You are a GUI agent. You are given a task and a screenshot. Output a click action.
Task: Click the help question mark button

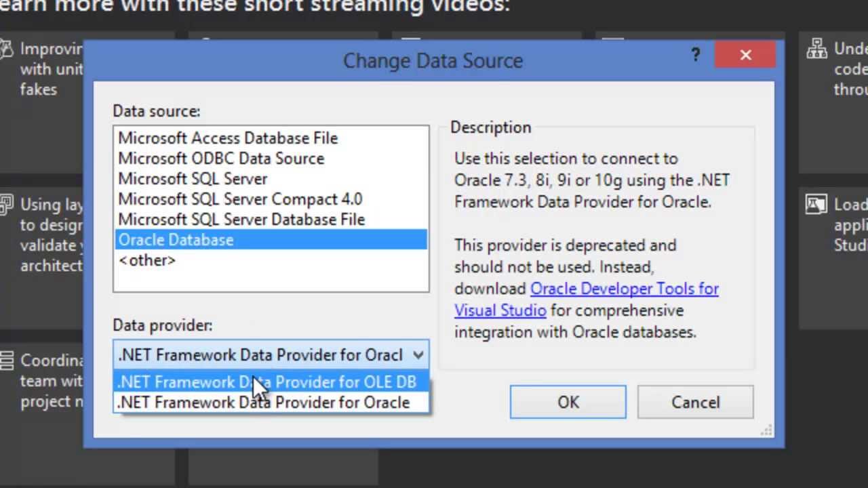point(696,56)
